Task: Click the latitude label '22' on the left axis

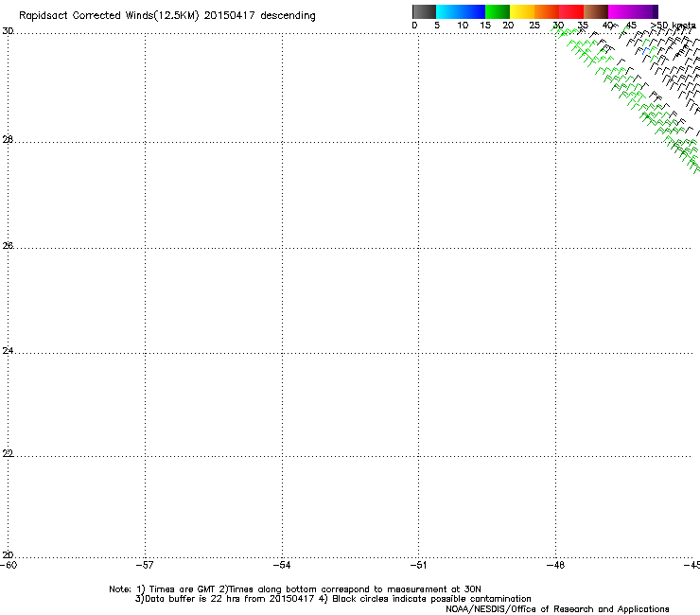Action: tap(8, 453)
